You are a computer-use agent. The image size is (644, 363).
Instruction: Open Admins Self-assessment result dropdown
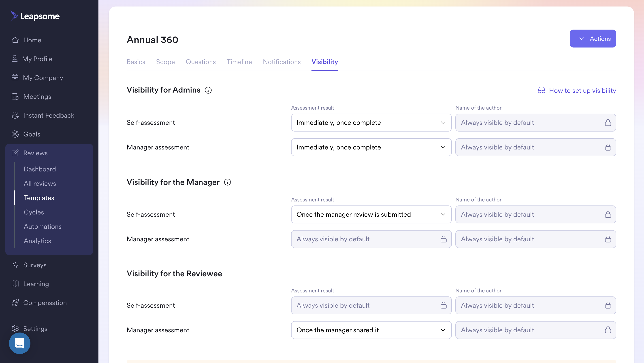(x=371, y=123)
